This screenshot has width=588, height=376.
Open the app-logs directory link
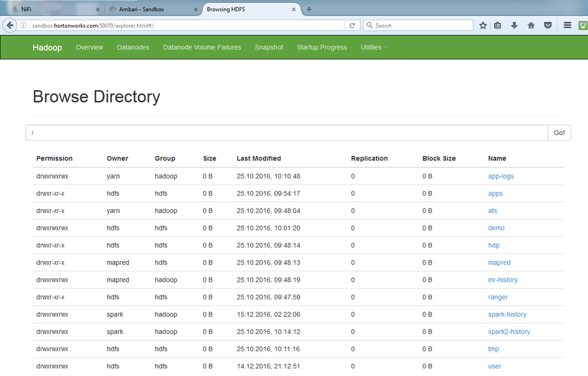[x=501, y=176]
